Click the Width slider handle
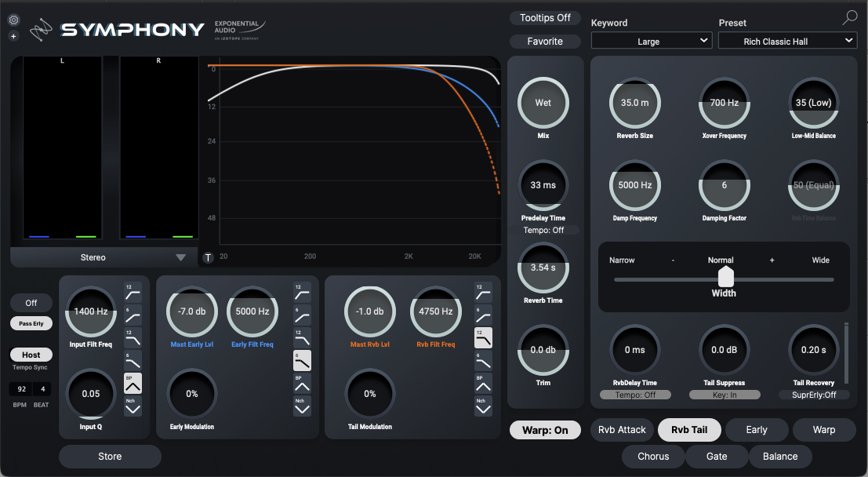This screenshot has height=477, width=868. [x=726, y=276]
